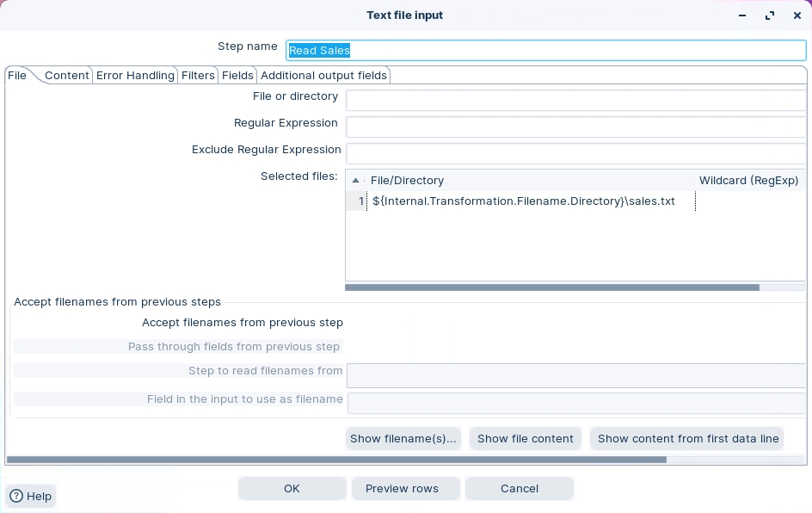Open the Additional output fields tab
812x513 pixels.
coord(323,76)
